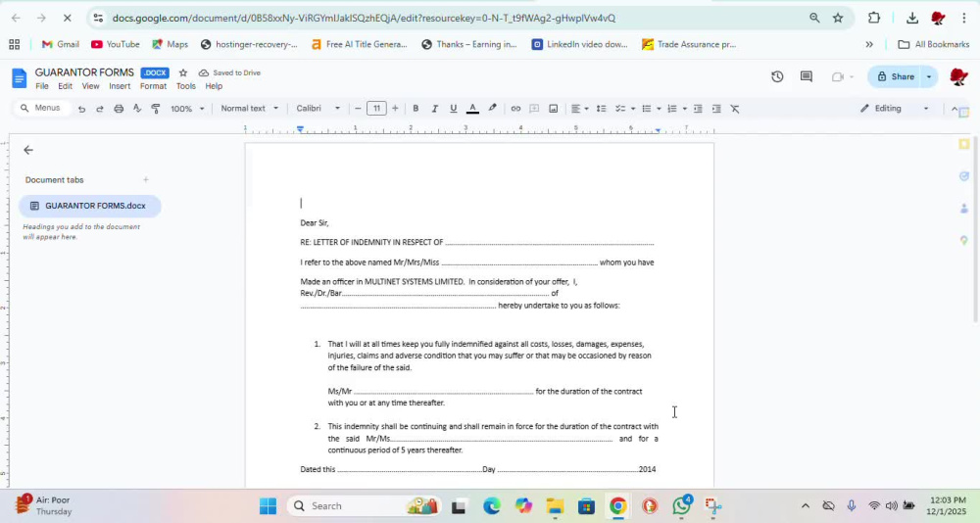Decrease indent of paragraph
This screenshot has height=523, width=980.
coord(698,109)
